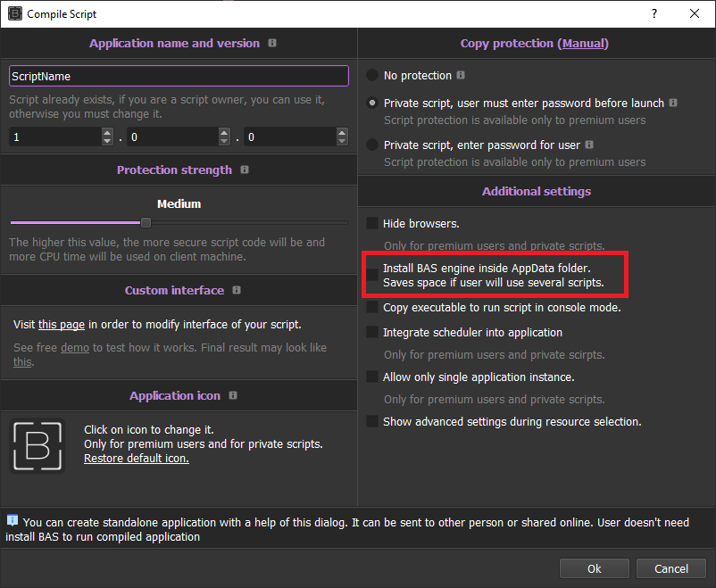The image size is (716, 588).
Task: Click info icon beside Protection strength heading
Action: point(245,170)
